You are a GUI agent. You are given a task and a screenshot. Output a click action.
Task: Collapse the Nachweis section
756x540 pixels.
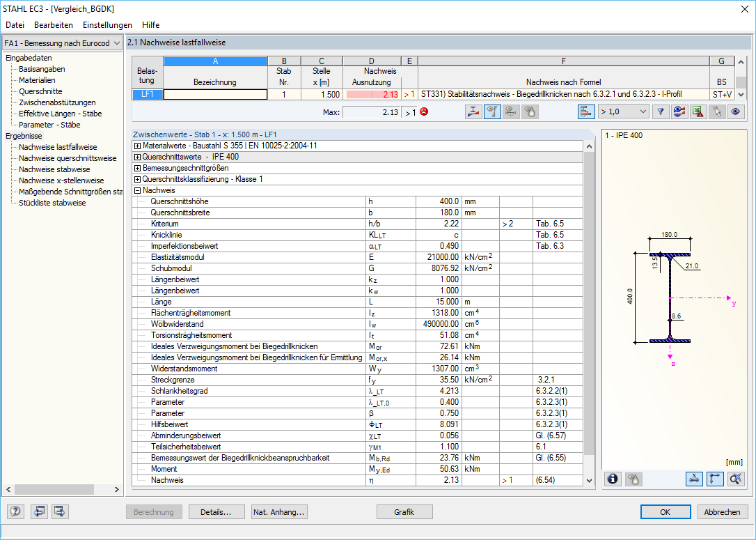(137, 190)
